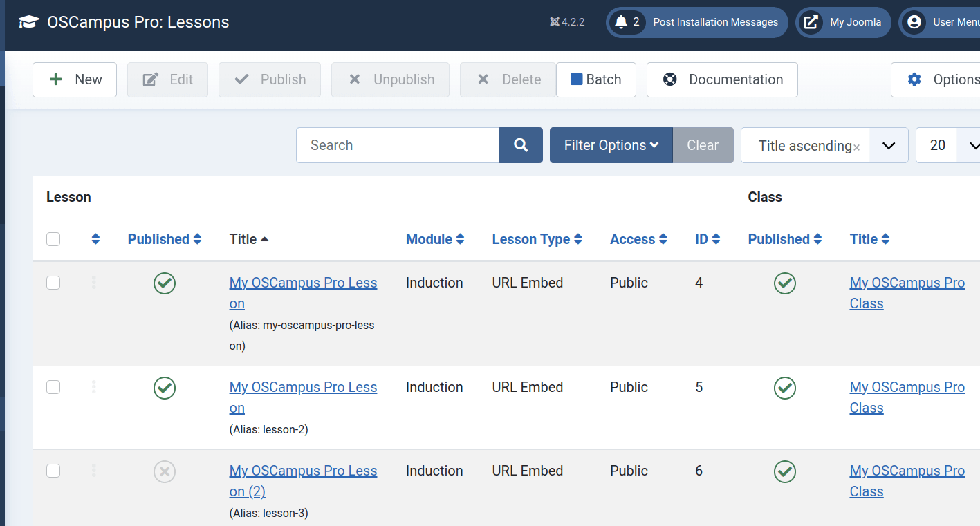Click Induction module text in ID 4 row
This screenshot has width=980, height=526.
click(434, 283)
